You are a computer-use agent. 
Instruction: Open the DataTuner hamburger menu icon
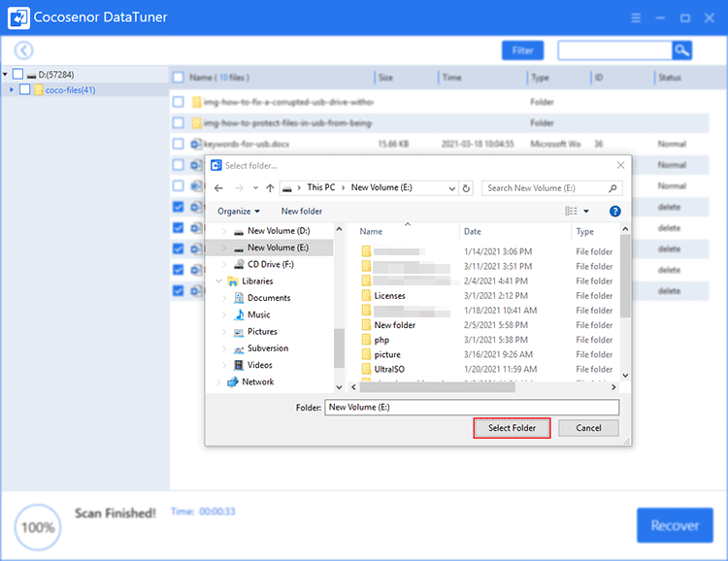636,17
